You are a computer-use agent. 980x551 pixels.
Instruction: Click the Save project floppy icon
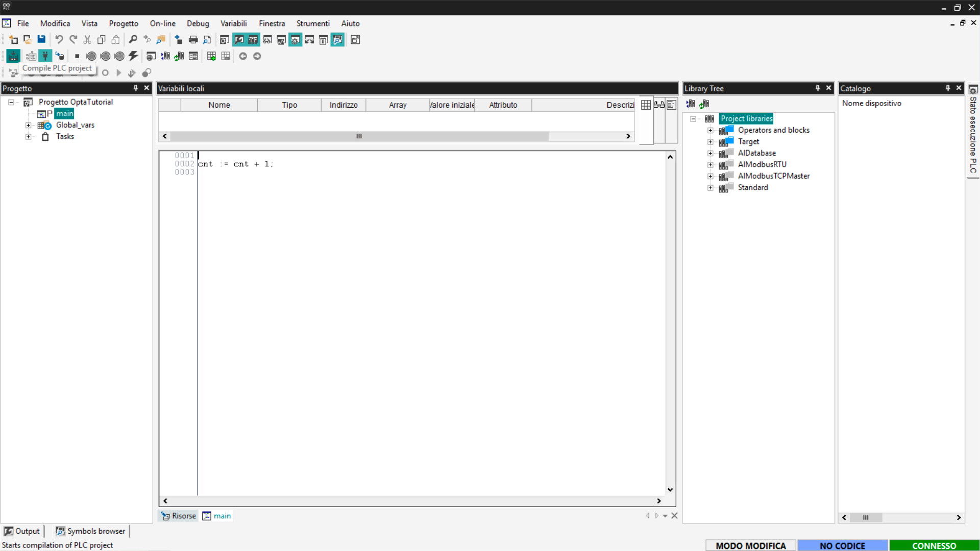[x=41, y=40]
